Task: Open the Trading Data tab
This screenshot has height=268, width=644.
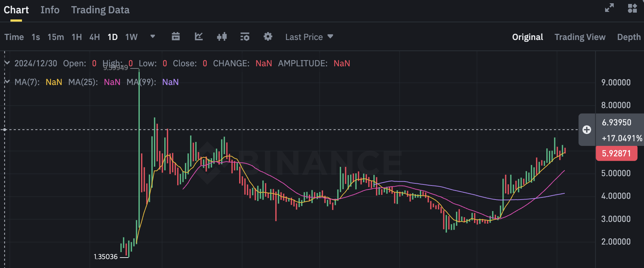Action: pos(100,10)
